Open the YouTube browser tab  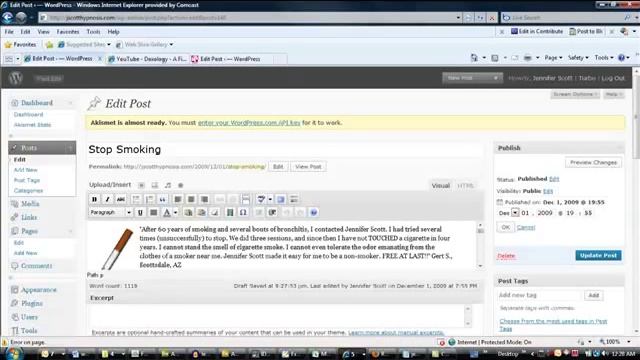[147, 59]
